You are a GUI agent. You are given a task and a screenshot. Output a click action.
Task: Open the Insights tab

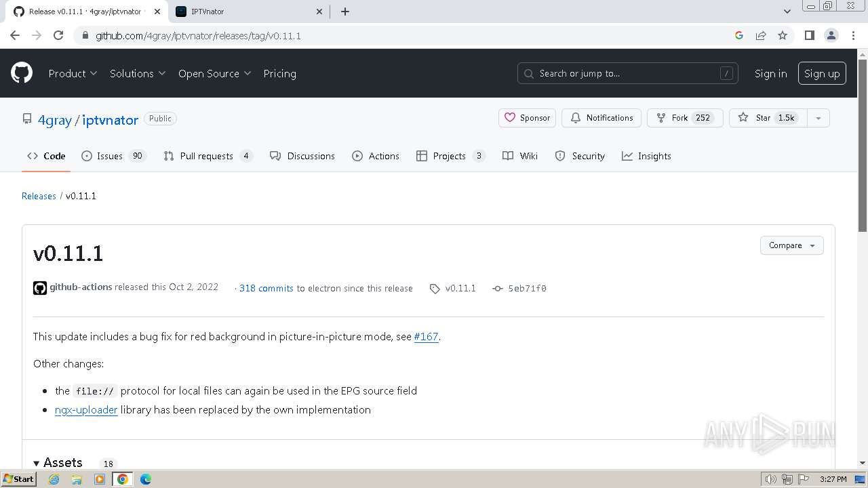click(x=646, y=156)
